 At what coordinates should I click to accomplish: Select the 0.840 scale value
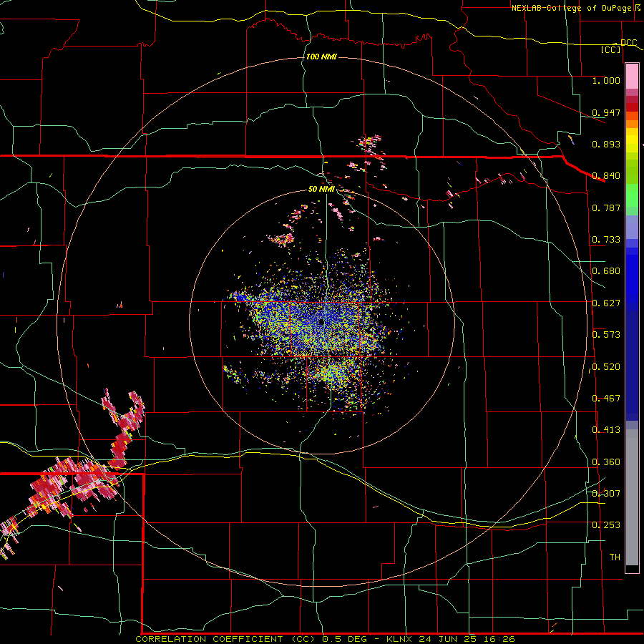pos(606,176)
